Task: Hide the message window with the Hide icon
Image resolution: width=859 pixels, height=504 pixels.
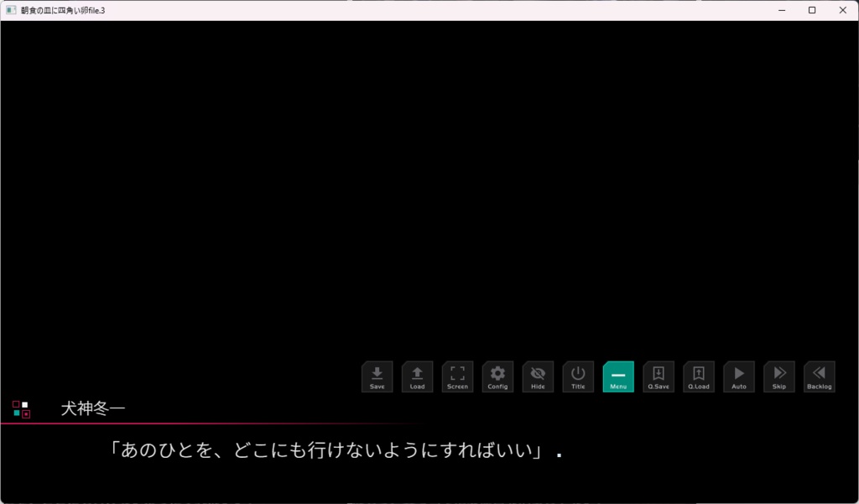Action: coord(538,377)
